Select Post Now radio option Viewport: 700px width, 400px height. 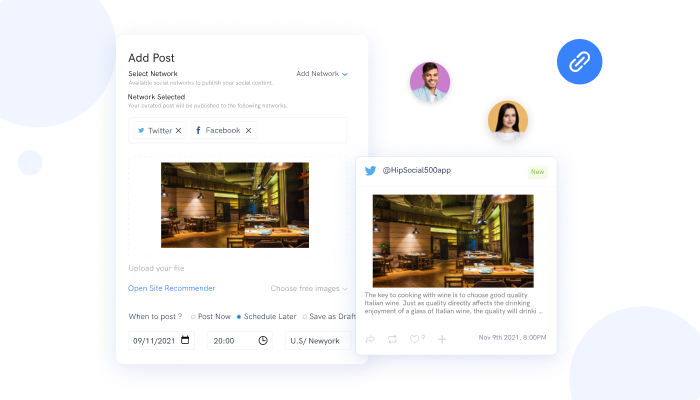193,317
